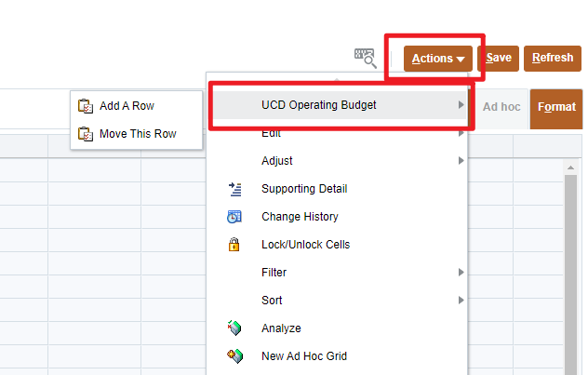Click the Lock/Unlock Cells padlock icon
The height and width of the screenshot is (375, 588).
(234, 245)
